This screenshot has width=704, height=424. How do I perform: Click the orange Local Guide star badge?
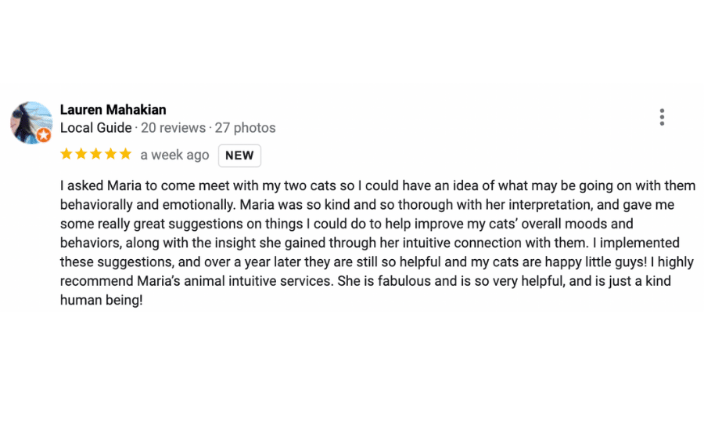(x=44, y=134)
